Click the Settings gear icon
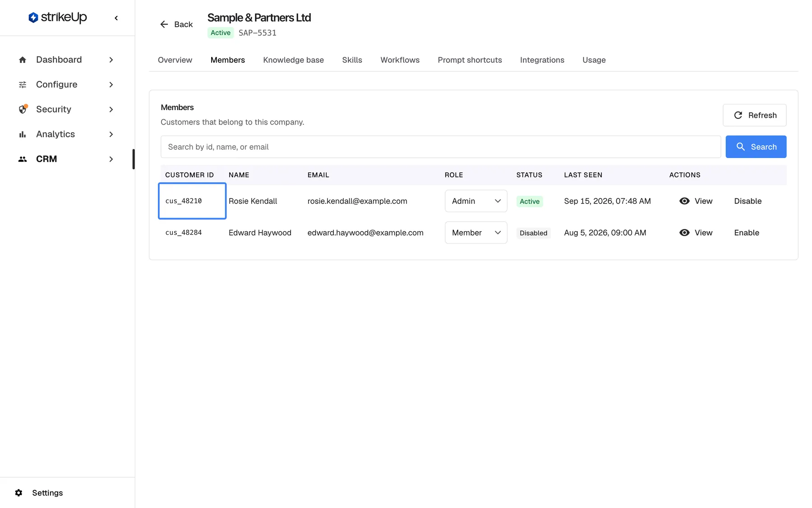This screenshot has width=812, height=508. tap(18, 493)
